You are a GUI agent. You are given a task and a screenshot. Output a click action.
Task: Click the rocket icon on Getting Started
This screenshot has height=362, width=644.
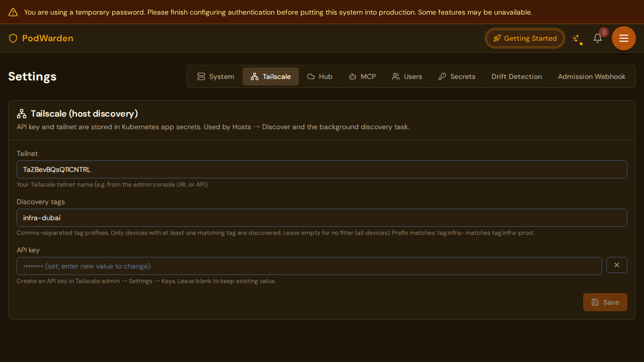coord(497,38)
